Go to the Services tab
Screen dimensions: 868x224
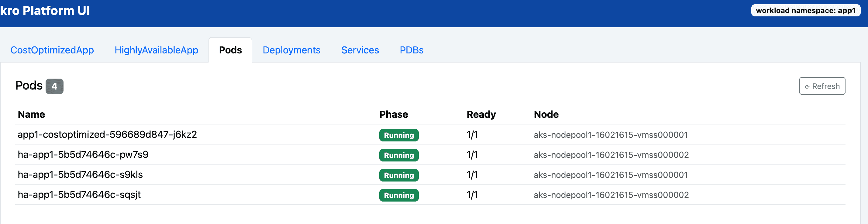[x=360, y=50]
